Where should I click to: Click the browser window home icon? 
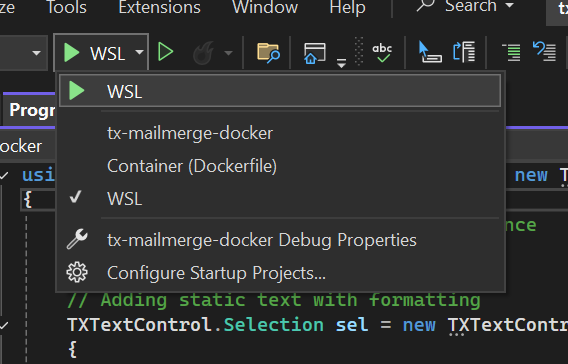pos(314,53)
